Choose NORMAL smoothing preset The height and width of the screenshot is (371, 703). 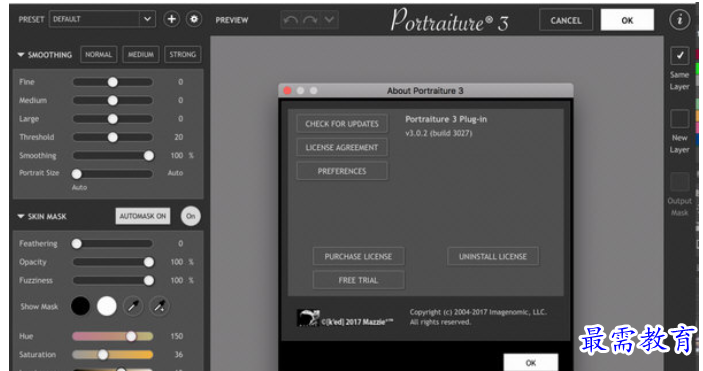(99, 54)
